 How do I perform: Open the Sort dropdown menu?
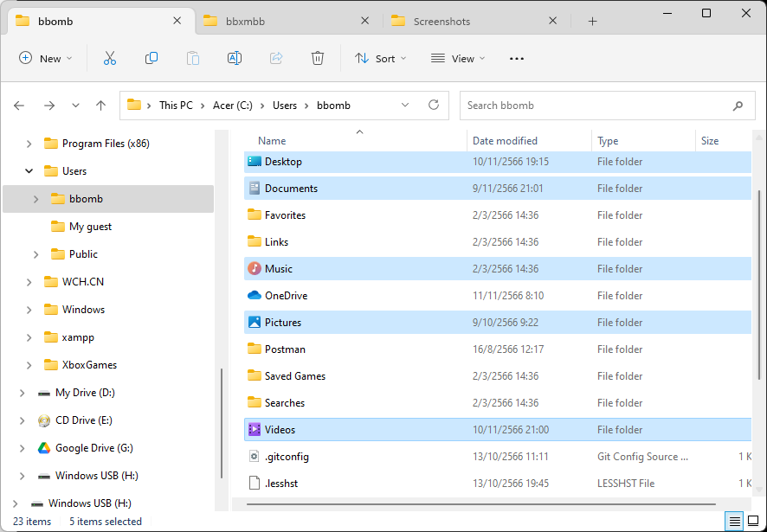pos(375,58)
